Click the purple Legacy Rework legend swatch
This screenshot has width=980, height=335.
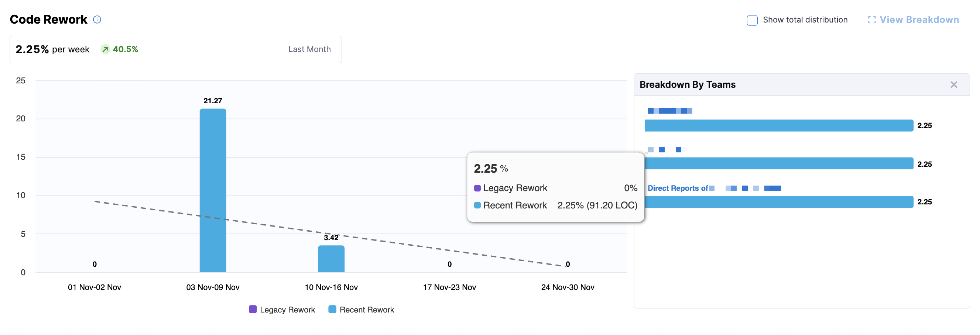[253, 309]
